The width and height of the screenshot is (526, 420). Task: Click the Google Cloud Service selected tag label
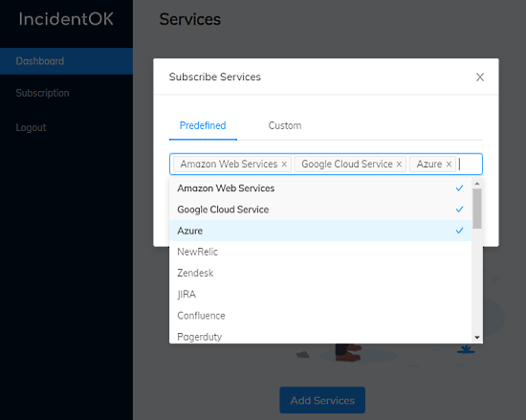[347, 164]
